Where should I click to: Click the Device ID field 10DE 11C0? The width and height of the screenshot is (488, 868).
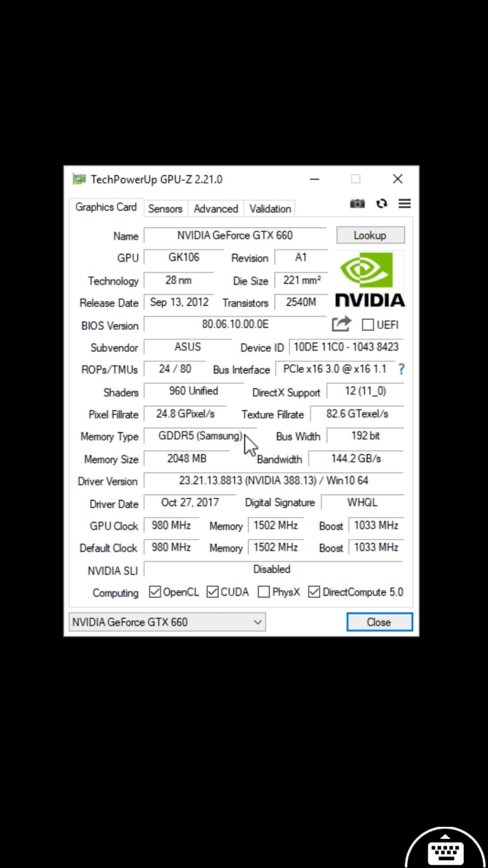point(346,347)
